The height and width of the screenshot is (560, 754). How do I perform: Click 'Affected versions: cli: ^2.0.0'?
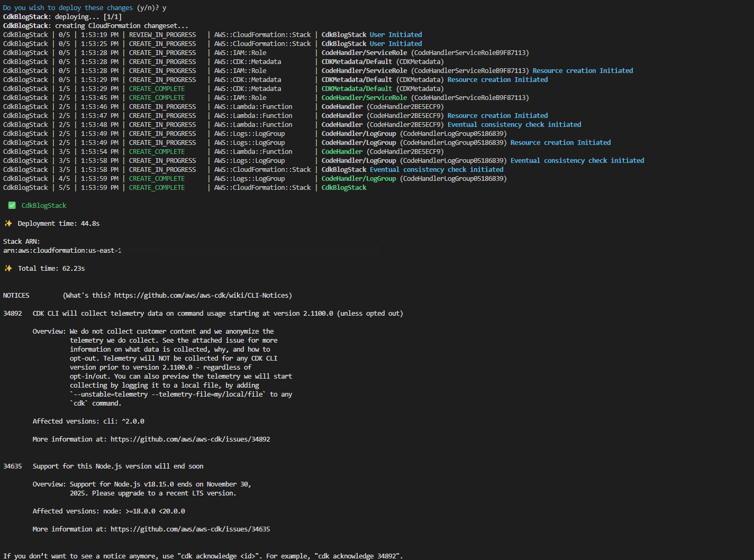88,421
